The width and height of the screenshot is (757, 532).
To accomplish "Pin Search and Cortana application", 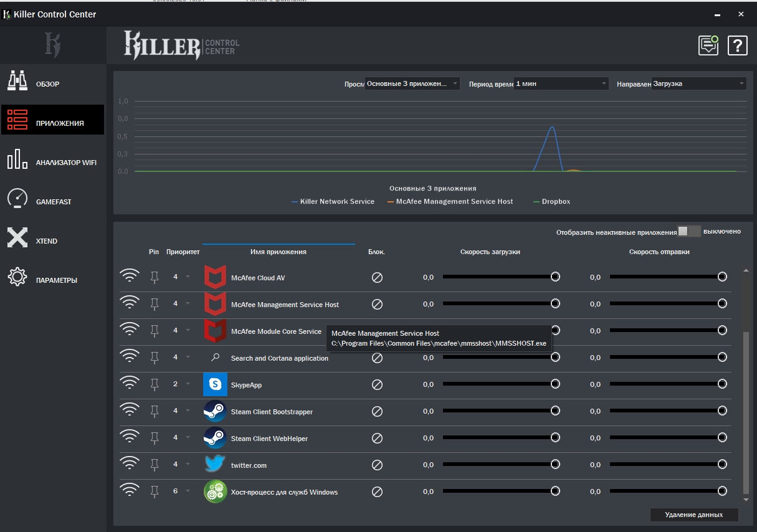I will [x=155, y=358].
